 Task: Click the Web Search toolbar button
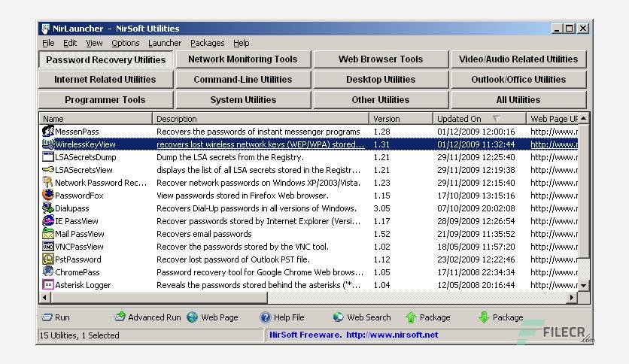click(x=362, y=317)
